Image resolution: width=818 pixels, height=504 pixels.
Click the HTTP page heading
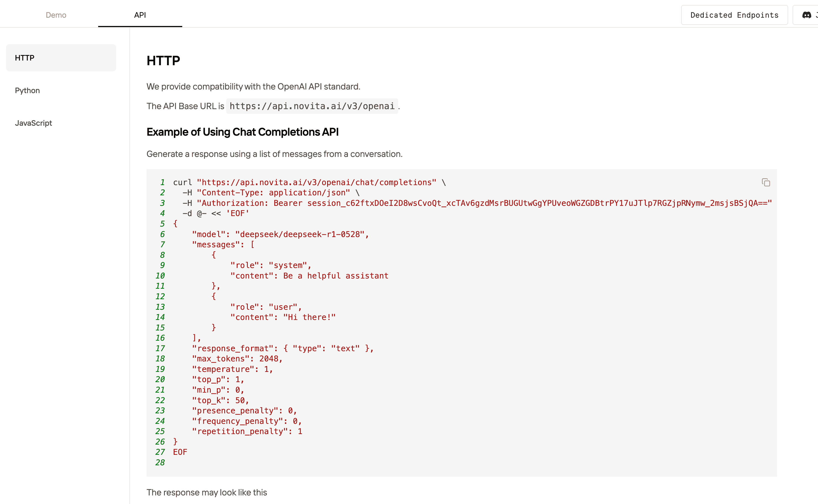[x=163, y=61]
